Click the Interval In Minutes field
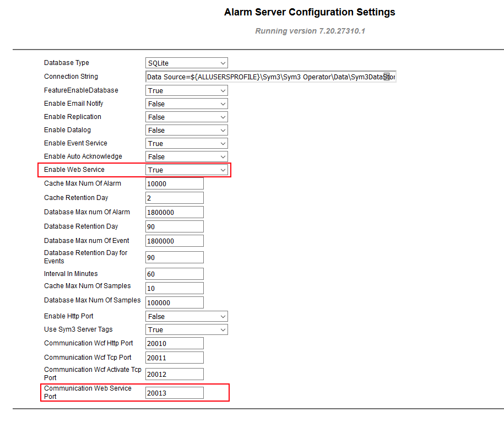The height and width of the screenshot is (422, 504). (174, 274)
